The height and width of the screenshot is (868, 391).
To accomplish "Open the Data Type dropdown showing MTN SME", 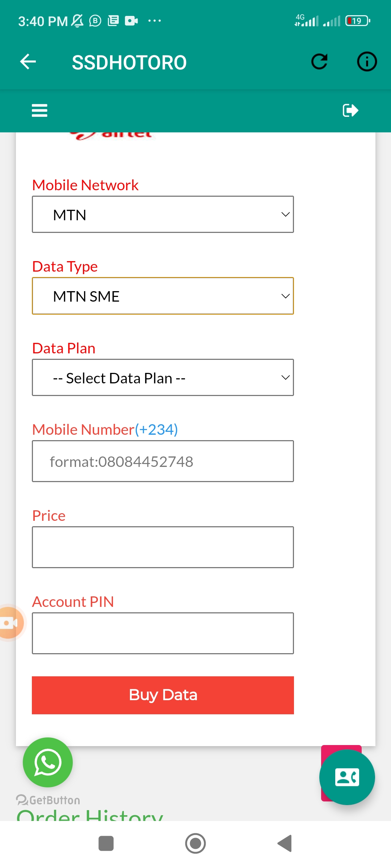I will (x=163, y=296).
